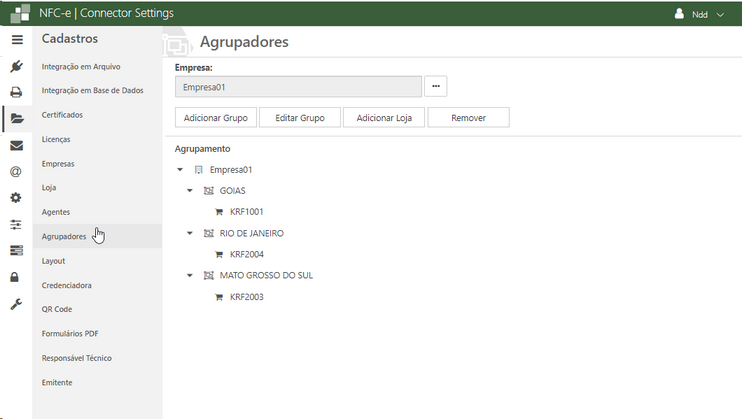This screenshot has height=419, width=742.
Task: Click the cart icon beside KRF1001
Action: (x=219, y=212)
